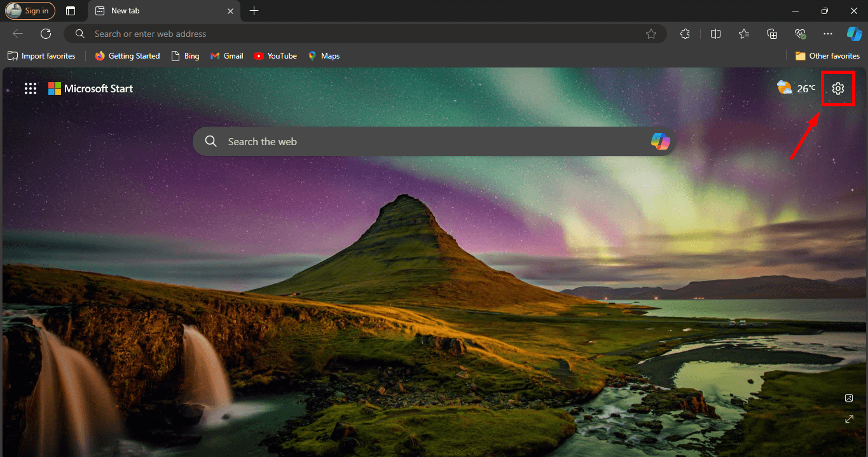The image size is (868, 457).
Task: Open the Getting Started bookmark
Action: [127, 56]
